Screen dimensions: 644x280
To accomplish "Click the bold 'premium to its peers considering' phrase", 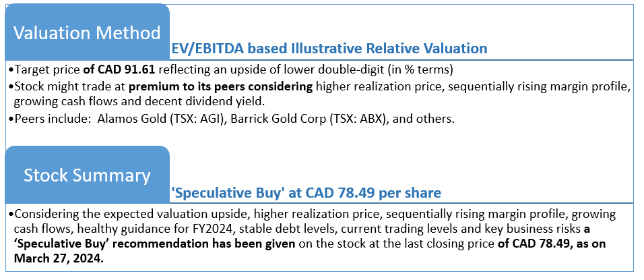I will coord(220,87).
